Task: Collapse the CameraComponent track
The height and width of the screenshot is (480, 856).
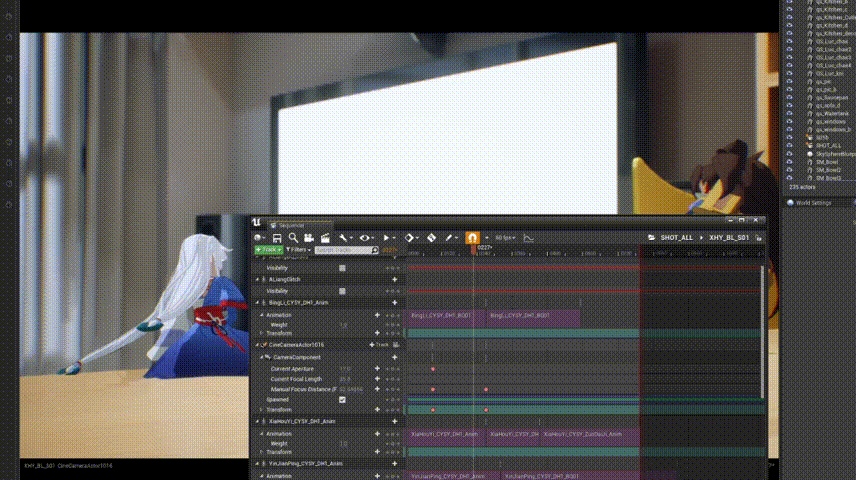Action: (x=261, y=357)
